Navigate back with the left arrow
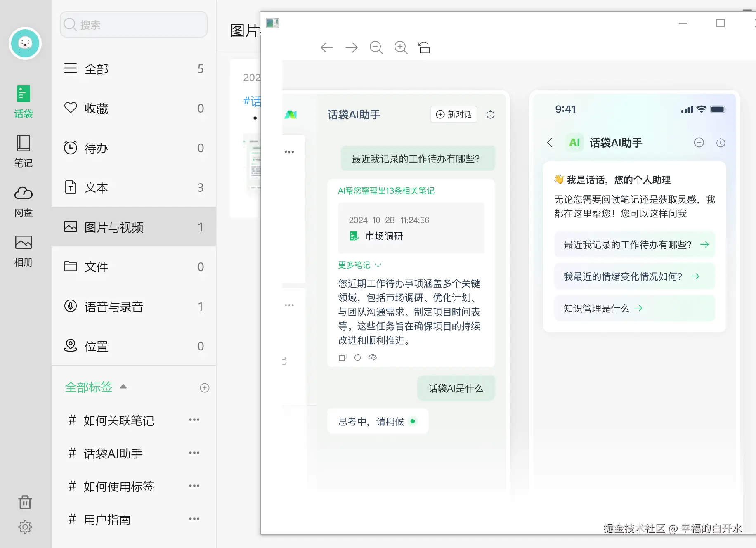The width and height of the screenshot is (756, 548). [x=326, y=47]
